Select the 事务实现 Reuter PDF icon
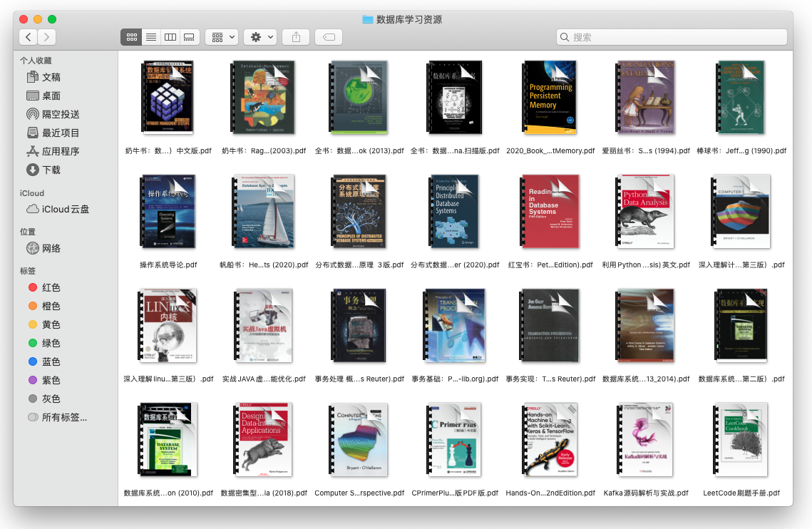The image size is (812, 529). coord(550,325)
